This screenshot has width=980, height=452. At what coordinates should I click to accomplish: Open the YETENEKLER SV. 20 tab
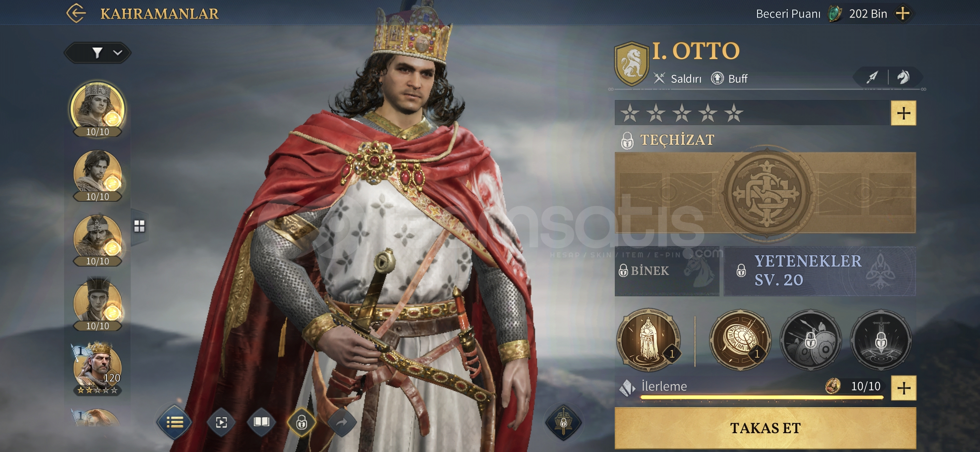click(x=820, y=271)
